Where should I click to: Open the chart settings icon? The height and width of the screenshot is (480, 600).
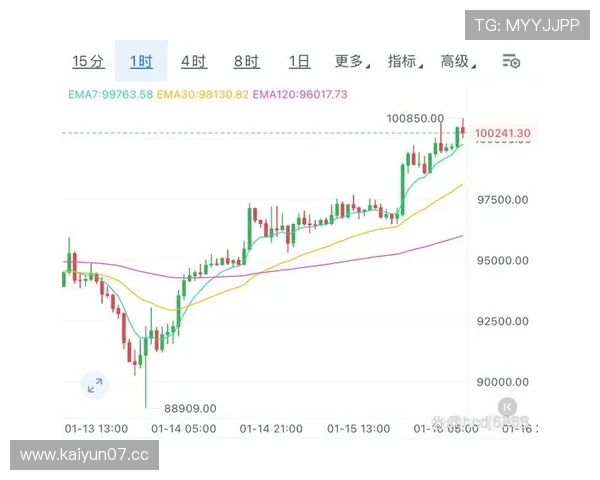tap(511, 61)
